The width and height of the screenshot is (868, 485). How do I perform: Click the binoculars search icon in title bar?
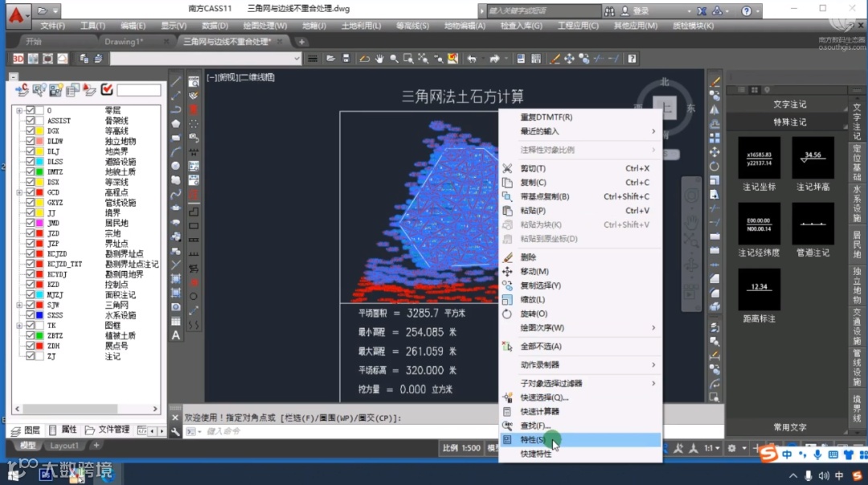(x=609, y=10)
